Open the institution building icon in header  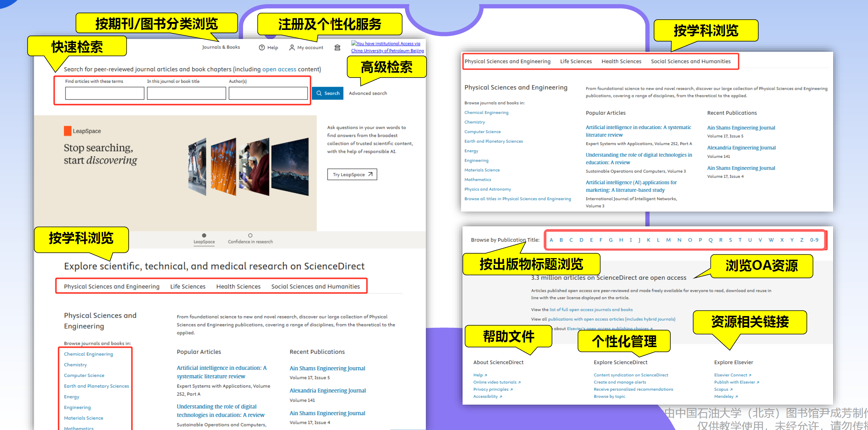click(337, 47)
